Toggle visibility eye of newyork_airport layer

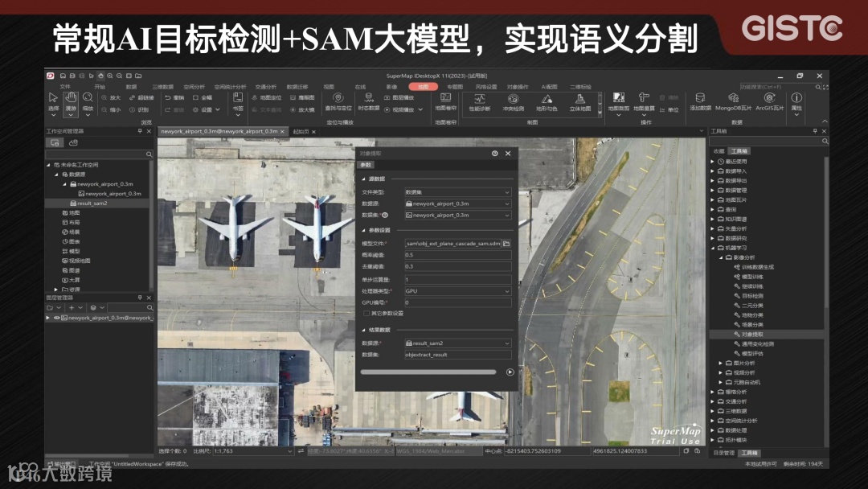(56, 318)
